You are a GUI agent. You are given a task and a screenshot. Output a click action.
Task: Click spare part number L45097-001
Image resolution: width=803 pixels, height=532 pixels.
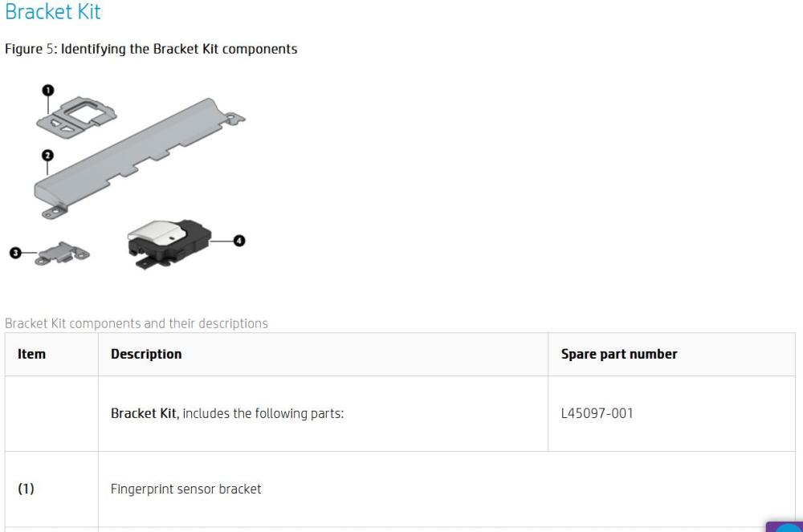(x=597, y=414)
